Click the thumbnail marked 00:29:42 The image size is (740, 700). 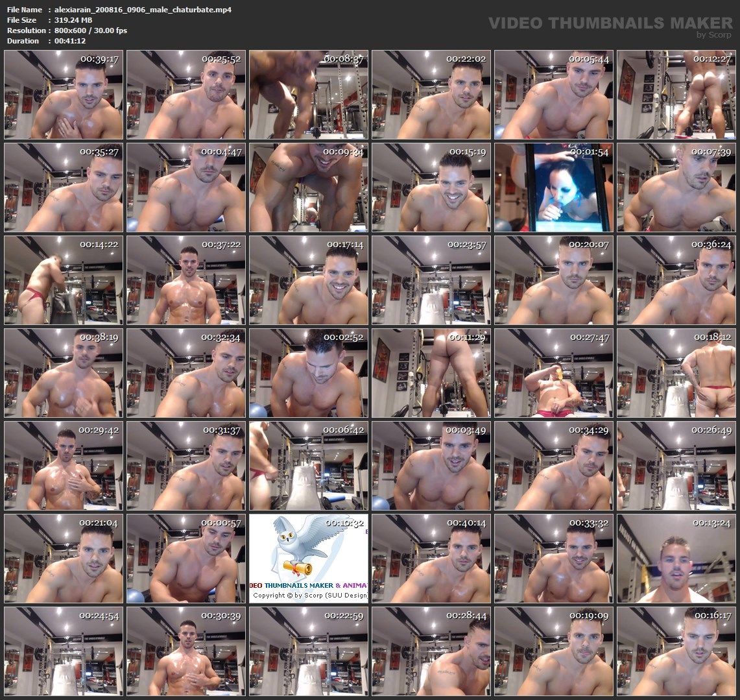tap(63, 466)
